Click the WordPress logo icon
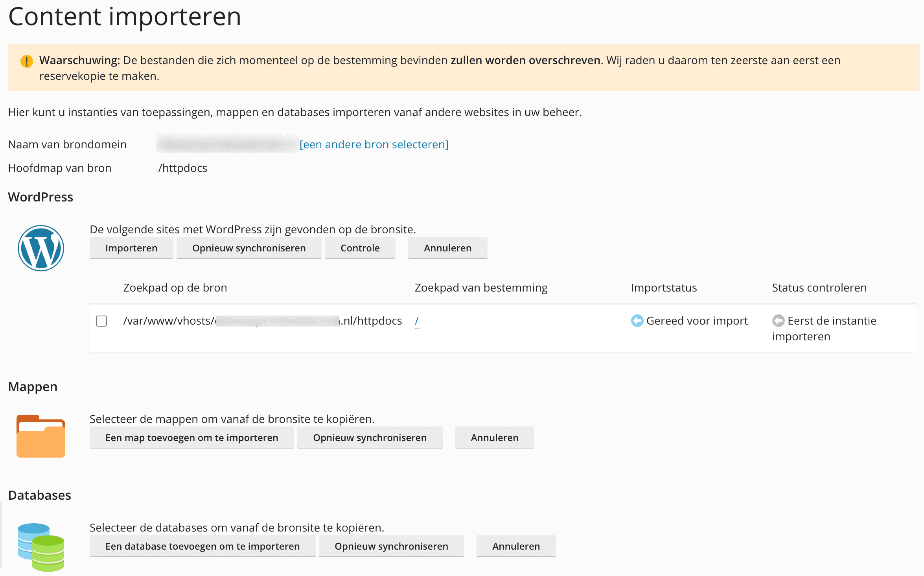The height and width of the screenshot is (576, 924). (x=41, y=248)
